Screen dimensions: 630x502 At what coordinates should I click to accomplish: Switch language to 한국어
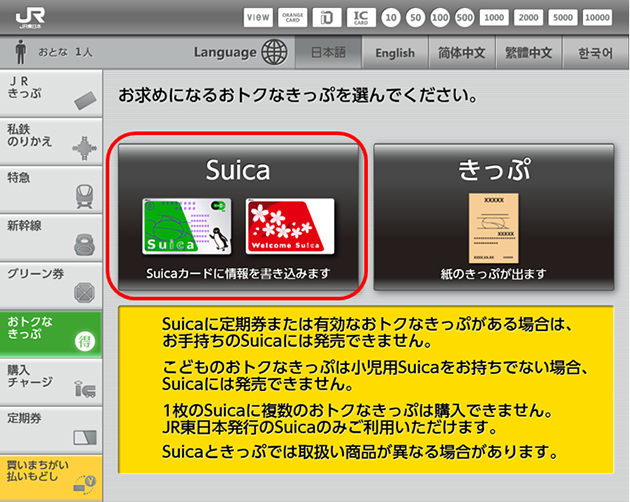pos(595,53)
